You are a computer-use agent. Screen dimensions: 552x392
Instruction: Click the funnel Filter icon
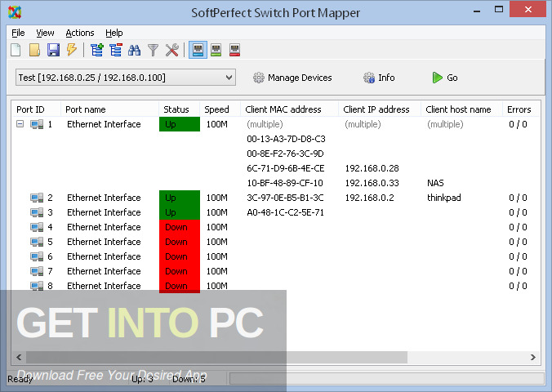(x=154, y=51)
